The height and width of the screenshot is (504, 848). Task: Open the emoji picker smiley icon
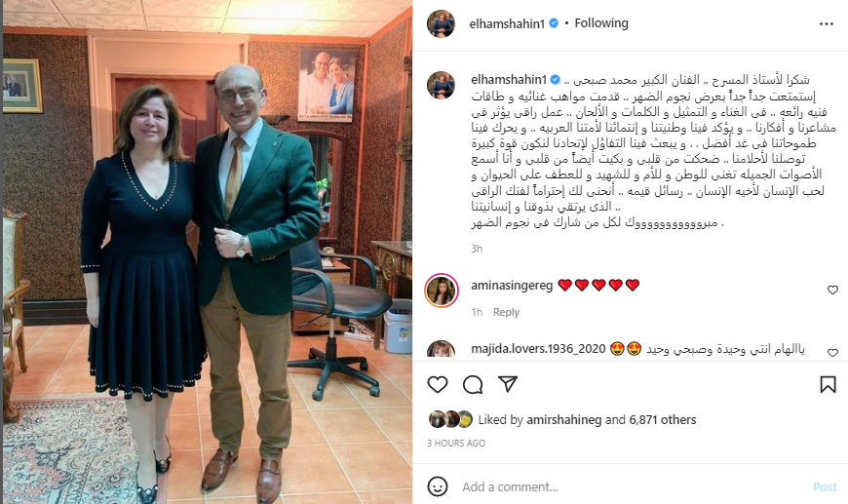coord(438,486)
